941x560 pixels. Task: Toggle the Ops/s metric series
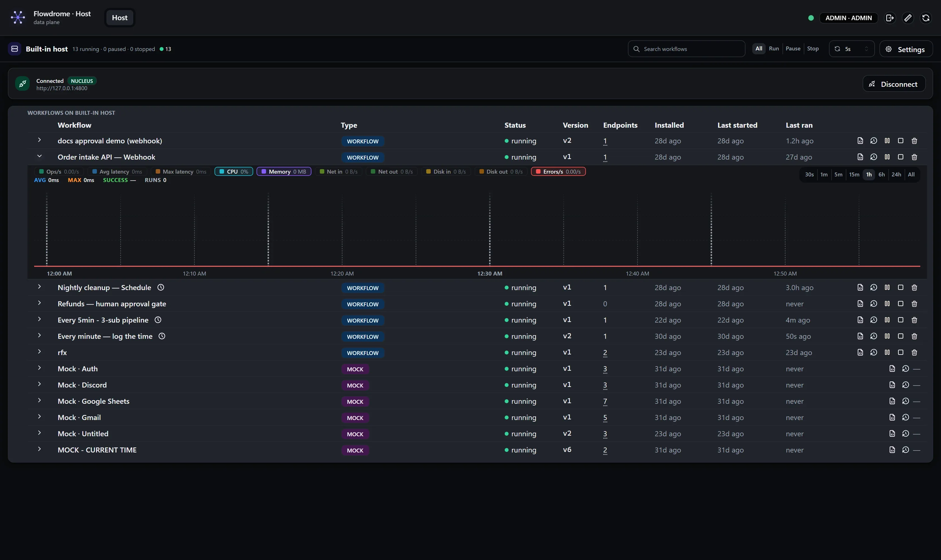59,172
